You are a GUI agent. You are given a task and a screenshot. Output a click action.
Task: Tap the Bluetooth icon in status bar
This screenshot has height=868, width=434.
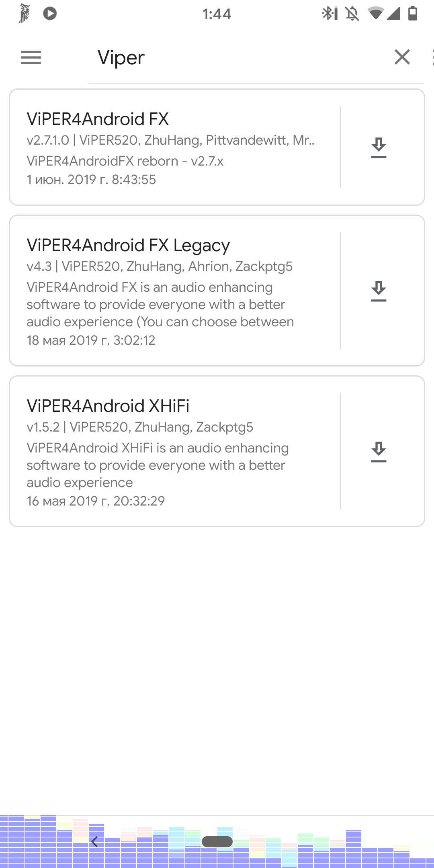tap(329, 14)
